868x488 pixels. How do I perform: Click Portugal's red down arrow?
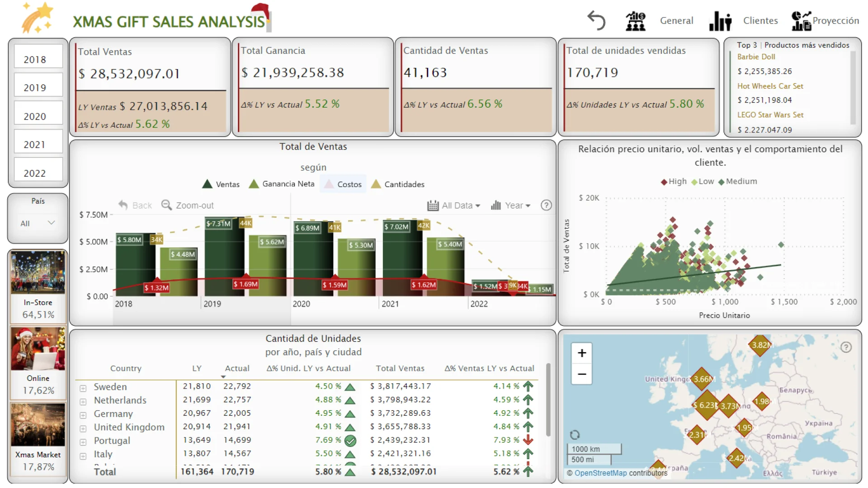(528, 440)
